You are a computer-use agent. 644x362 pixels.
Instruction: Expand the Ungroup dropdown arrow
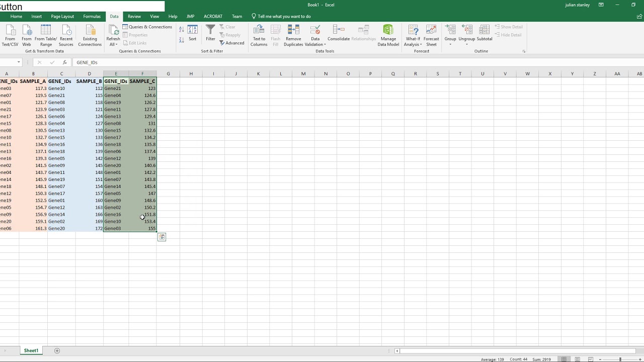[x=467, y=44]
